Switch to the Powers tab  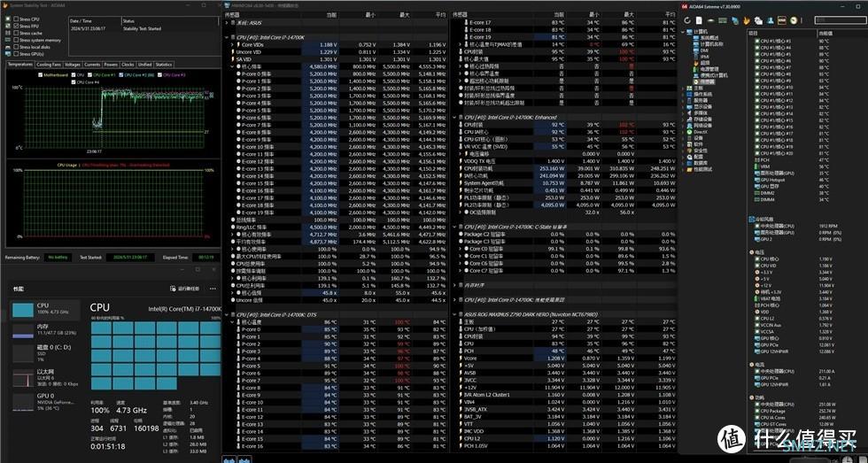[111, 65]
